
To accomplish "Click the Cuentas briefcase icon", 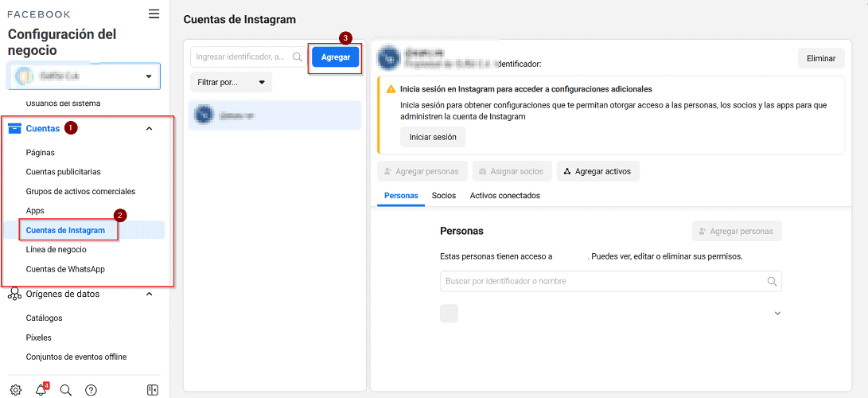I will click(x=15, y=128).
